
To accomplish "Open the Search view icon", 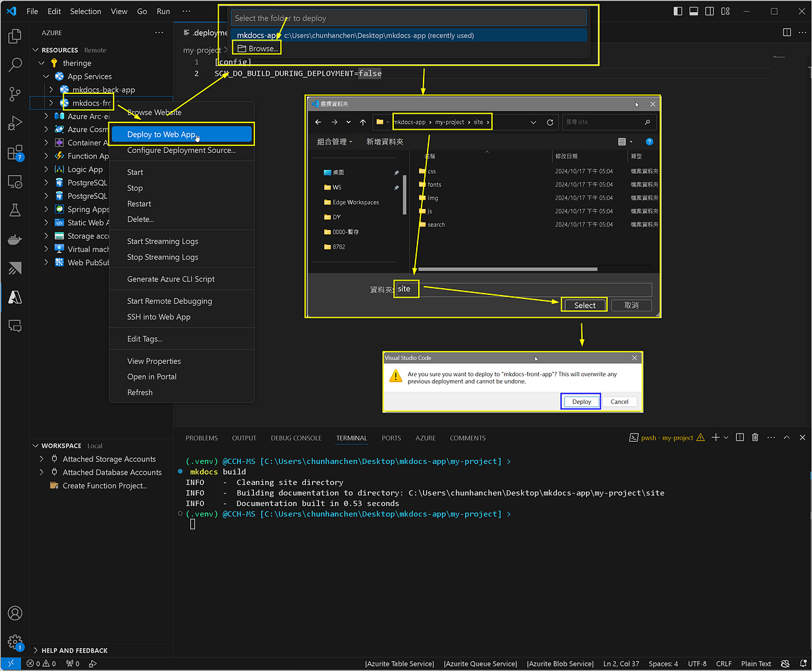I will [x=14, y=65].
